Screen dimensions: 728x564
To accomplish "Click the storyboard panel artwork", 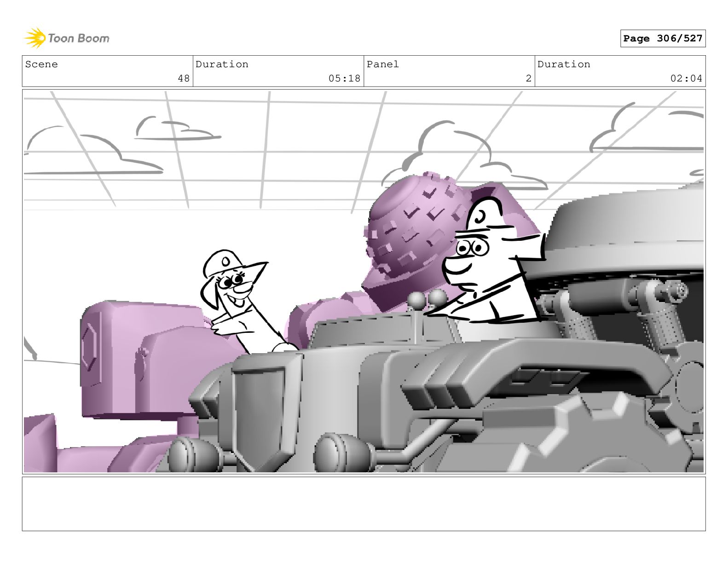I will pos(364,281).
